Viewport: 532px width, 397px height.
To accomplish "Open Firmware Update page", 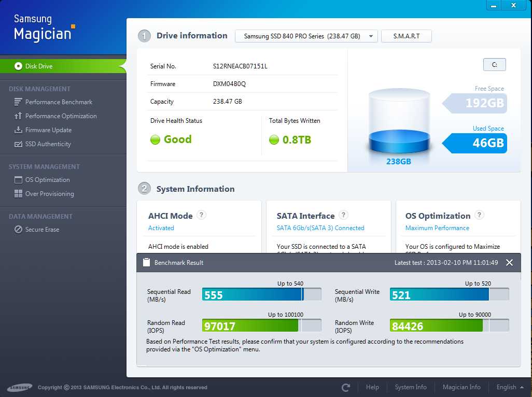I will click(49, 130).
